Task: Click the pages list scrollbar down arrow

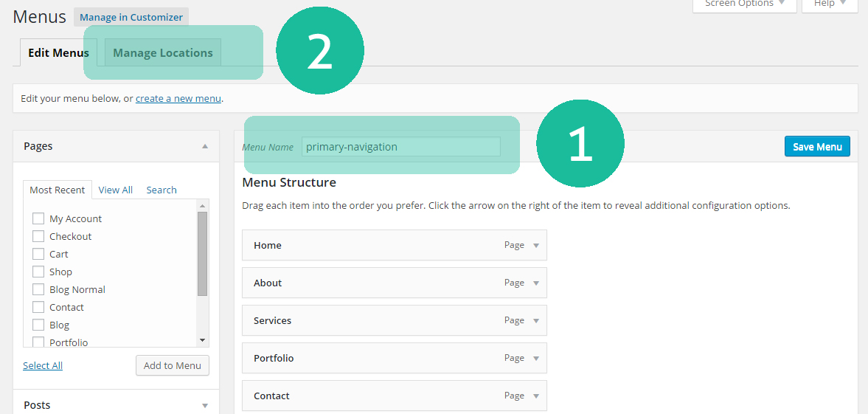Action: [203, 340]
